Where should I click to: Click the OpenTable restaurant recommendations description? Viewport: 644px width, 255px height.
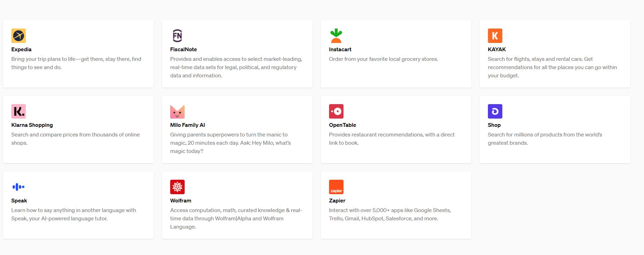click(x=392, y=138)
